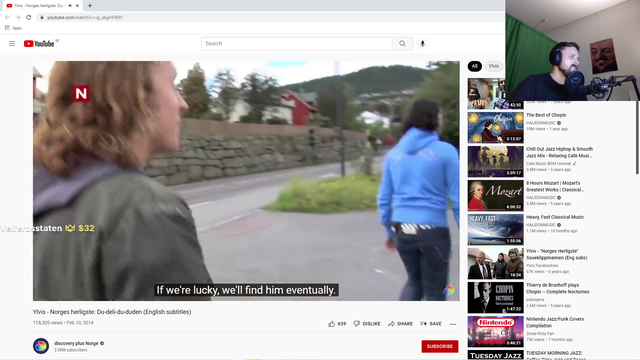Image resolution: width=640 pixels, height=360 pixels.
Task: Open Cafe Music BGM channel link
Action: [x=548, y=163]
